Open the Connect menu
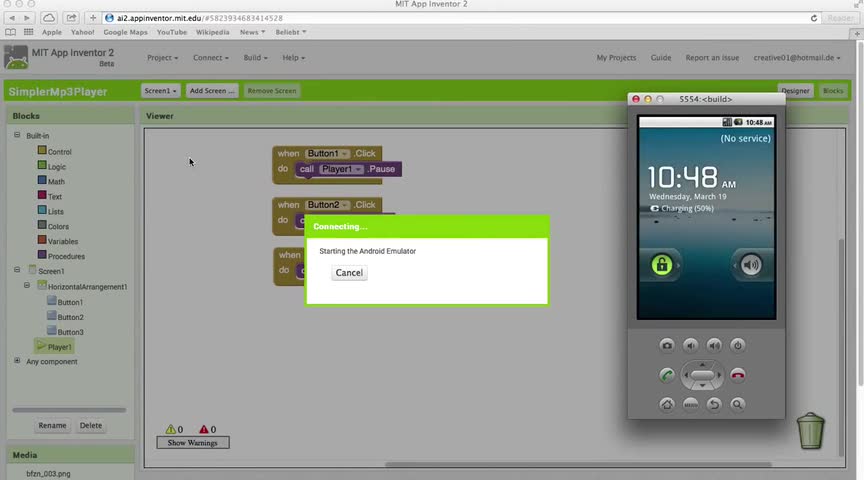Screen dimensions: 864x480 click(210, 58)
